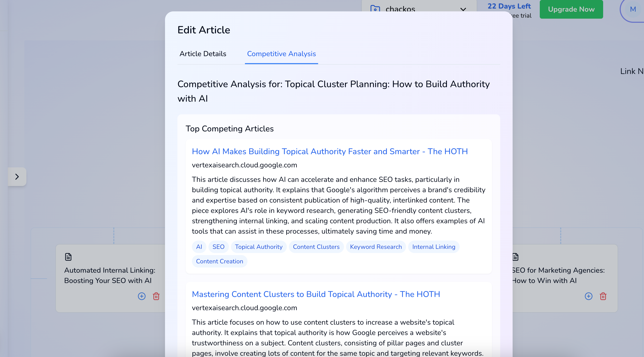Click the Competitive Analysis for Topical Cluster Planning heading
This screenshot has height=357, width=644.
334,91
